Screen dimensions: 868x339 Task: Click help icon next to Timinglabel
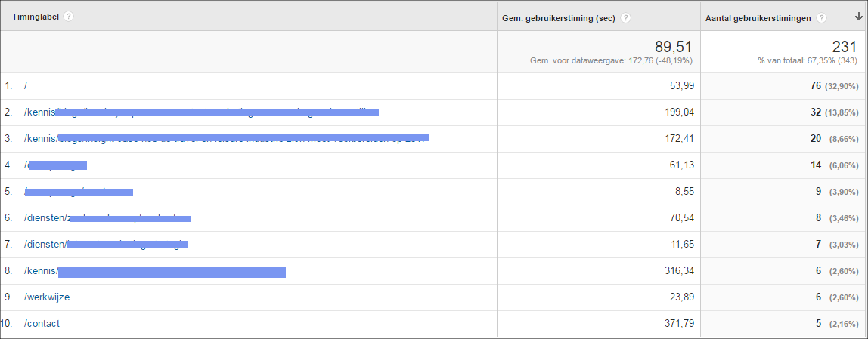point(68,17)
